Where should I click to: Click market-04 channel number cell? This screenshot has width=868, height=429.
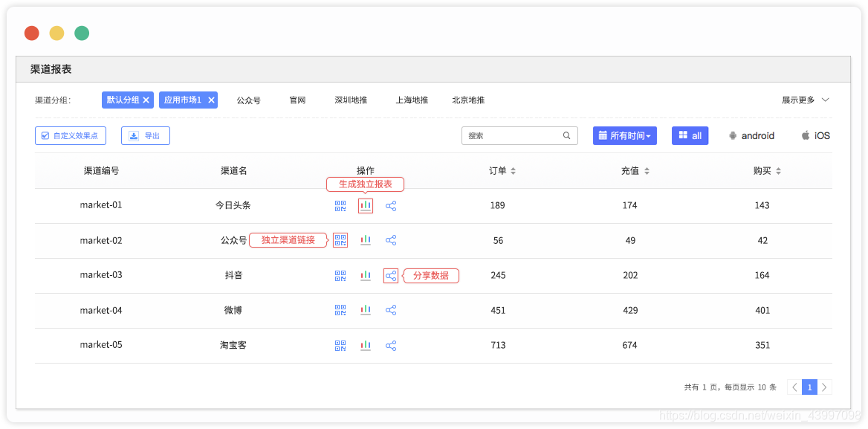101,311
